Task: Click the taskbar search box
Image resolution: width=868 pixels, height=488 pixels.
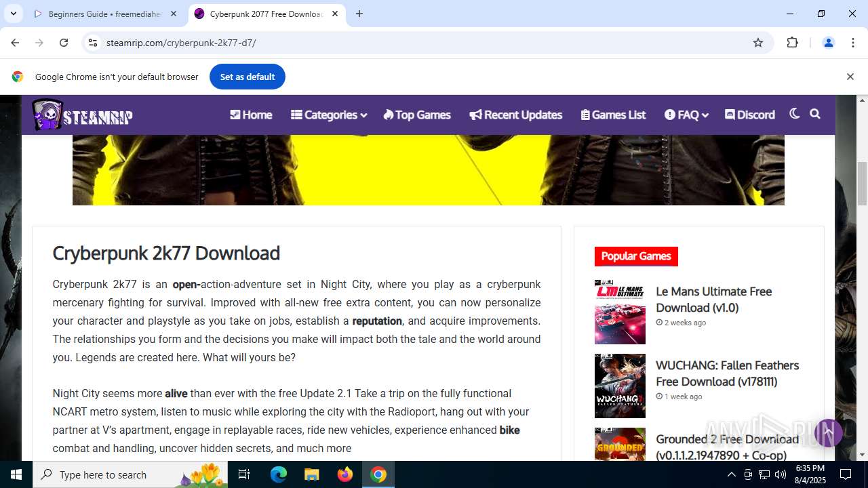Action: [130, 474]
